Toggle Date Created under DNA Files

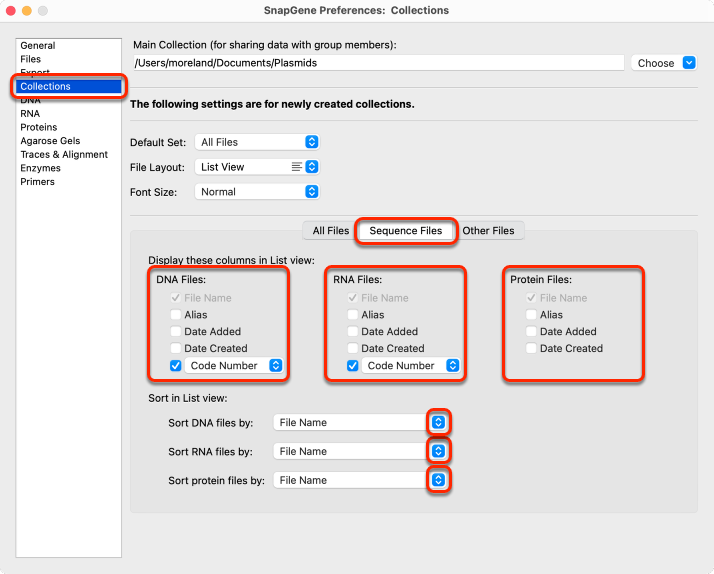[175, 348]
